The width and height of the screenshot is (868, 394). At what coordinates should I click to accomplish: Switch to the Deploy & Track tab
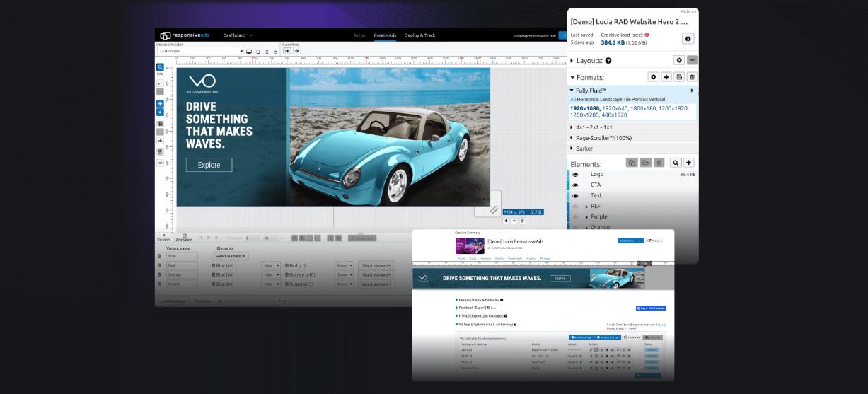click(x=418, y=35)
